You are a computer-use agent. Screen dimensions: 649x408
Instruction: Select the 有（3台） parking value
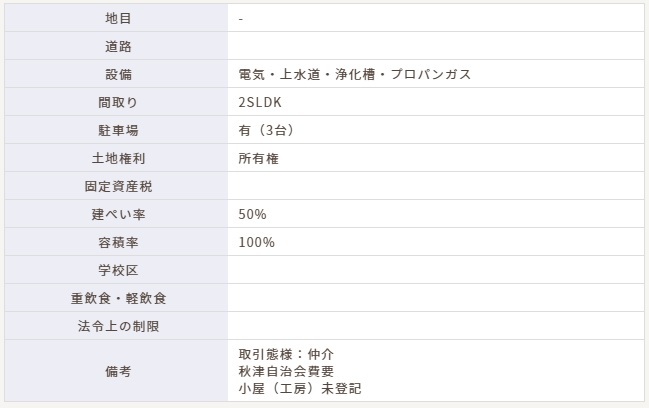[x=266, y=130]
